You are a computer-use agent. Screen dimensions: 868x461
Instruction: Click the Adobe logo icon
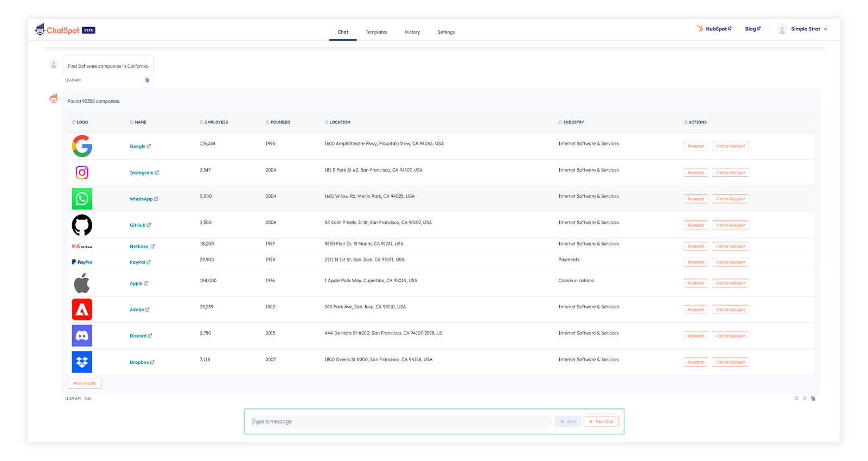(82, 310)
